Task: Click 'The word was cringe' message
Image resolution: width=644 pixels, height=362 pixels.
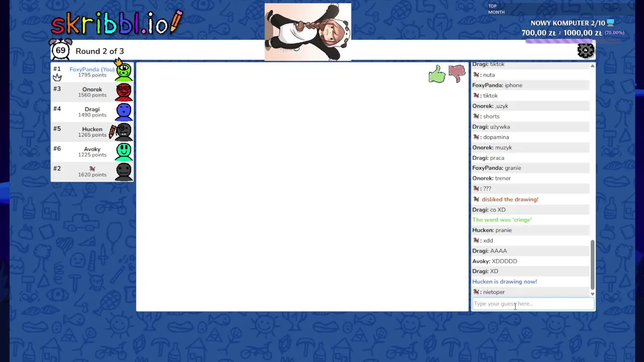Action: pos(502,220)
